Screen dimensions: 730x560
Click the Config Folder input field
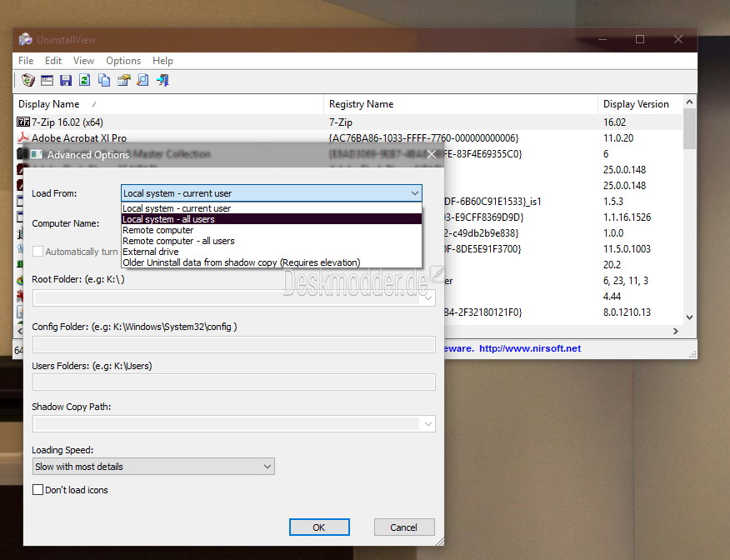point(233,344)
